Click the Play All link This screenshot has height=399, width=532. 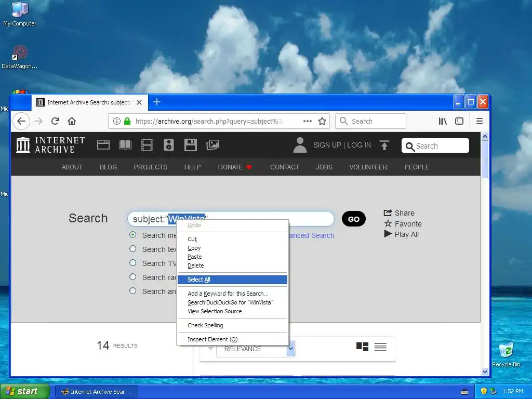(401, 234)
